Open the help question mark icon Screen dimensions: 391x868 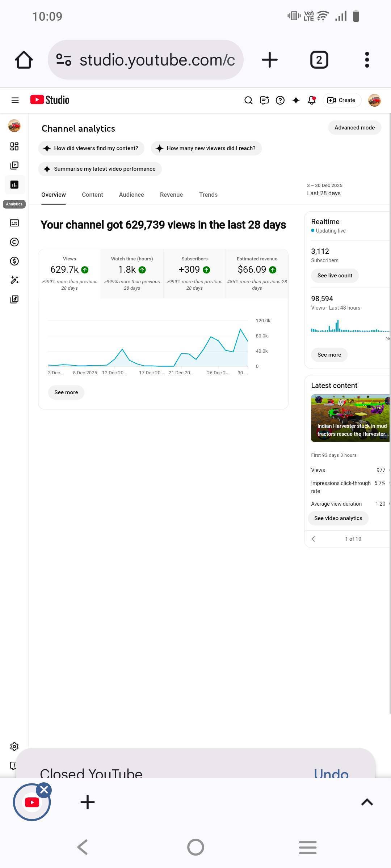280,100
